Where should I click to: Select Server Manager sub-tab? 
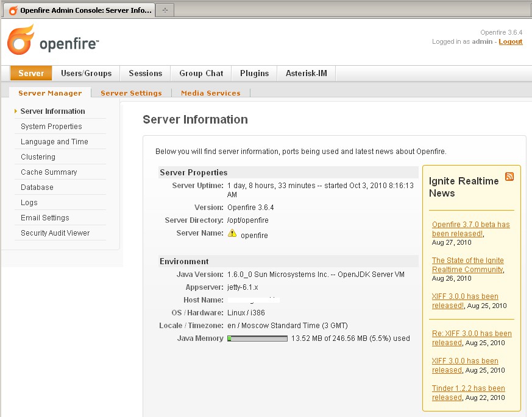pyautogui.click(x=50, y=93)
